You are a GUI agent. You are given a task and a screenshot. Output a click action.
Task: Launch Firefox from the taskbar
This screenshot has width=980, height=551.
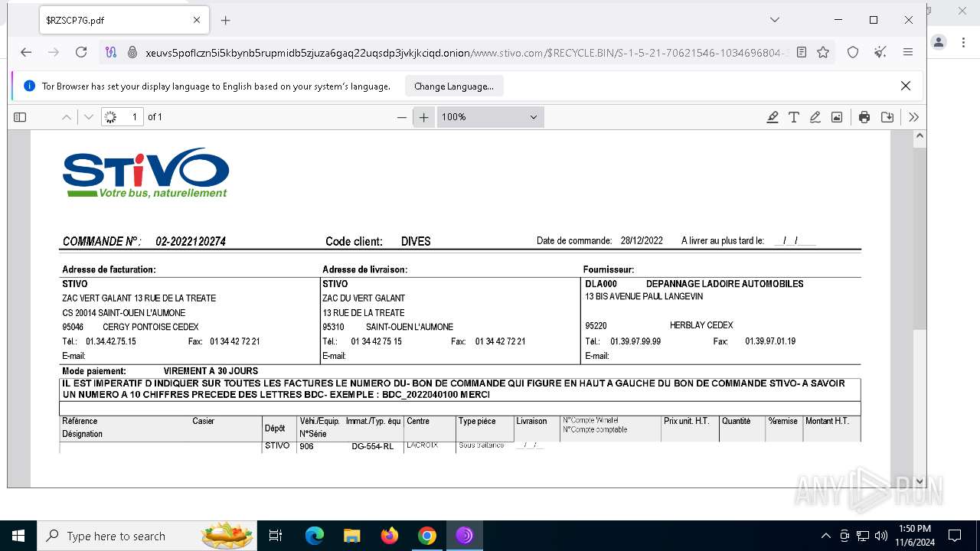(x=389, y=536)
